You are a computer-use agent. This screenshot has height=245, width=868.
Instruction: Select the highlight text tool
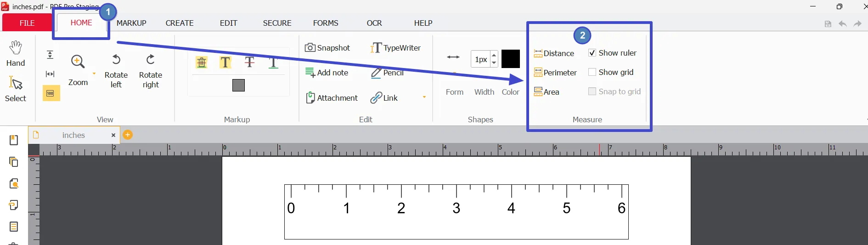(225, 62)
